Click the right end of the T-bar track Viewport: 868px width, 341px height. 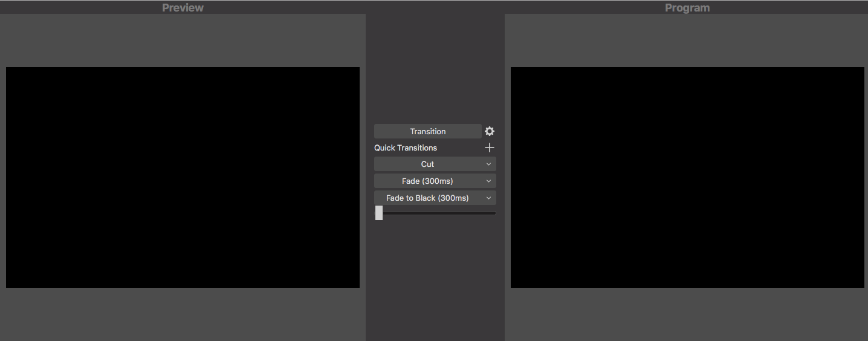click(493, 213)
